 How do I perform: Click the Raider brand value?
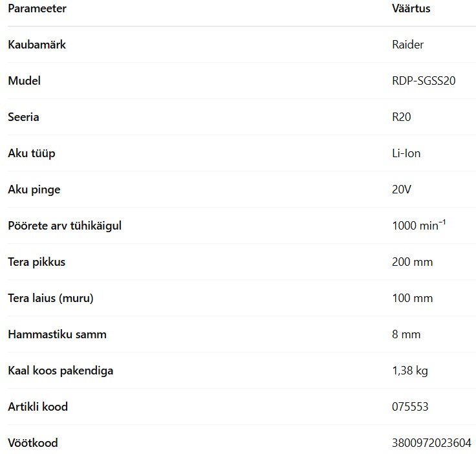click(407, 45)
